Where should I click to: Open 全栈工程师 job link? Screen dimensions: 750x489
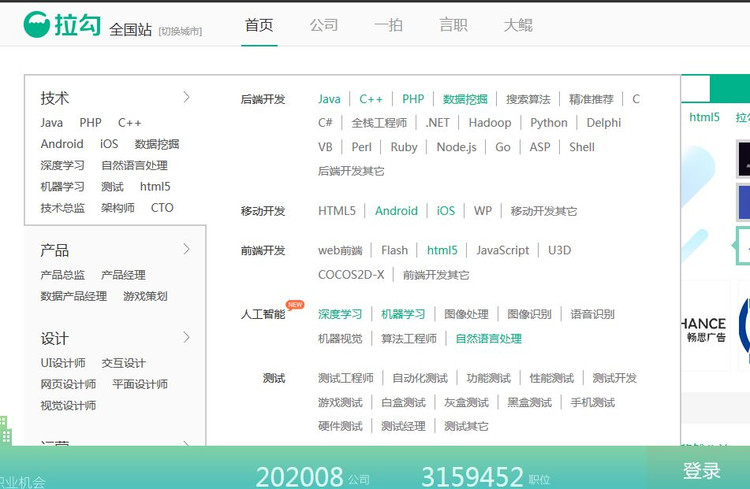379,122
